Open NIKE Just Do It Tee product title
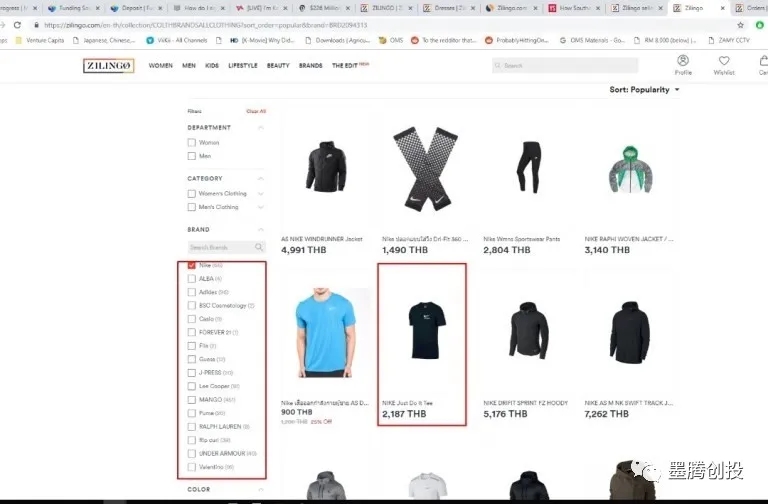Screen dimensions: 768x504 (408, 403)
